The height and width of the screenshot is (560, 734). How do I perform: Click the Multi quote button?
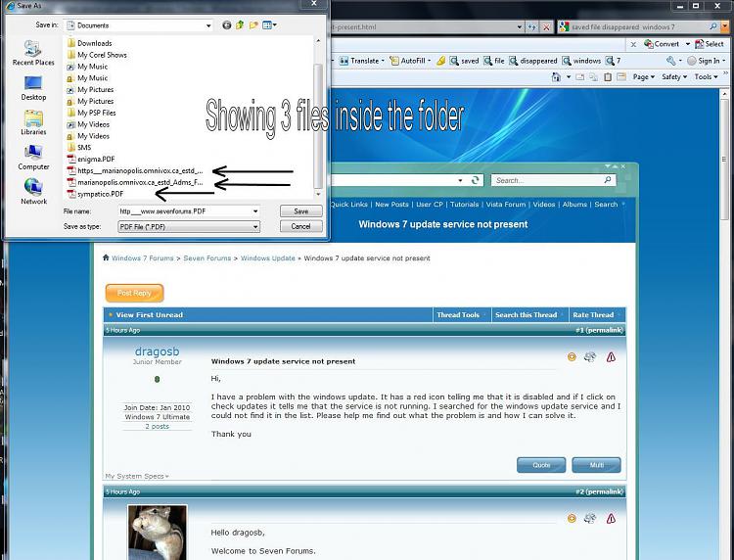pyautogui.click(x=596, y=465)
